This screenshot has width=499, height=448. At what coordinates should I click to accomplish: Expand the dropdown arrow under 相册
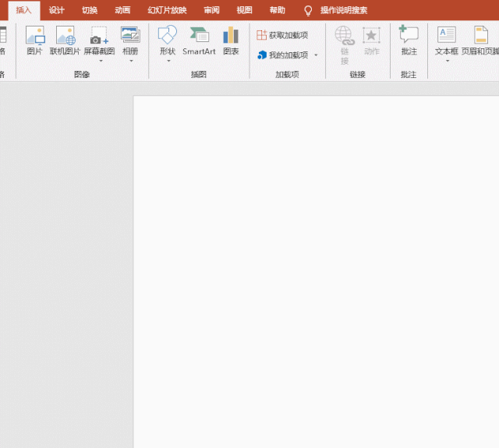(x=130, y=61)
